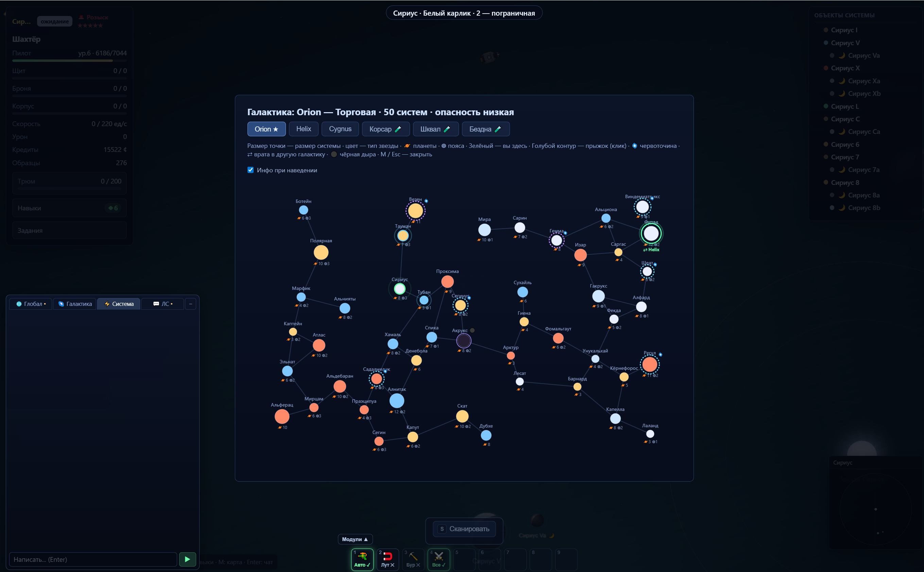Open the Корсар galaxy tab
Image resolution: width=924 pixels, height=572 pixels.
click(386, 129)
